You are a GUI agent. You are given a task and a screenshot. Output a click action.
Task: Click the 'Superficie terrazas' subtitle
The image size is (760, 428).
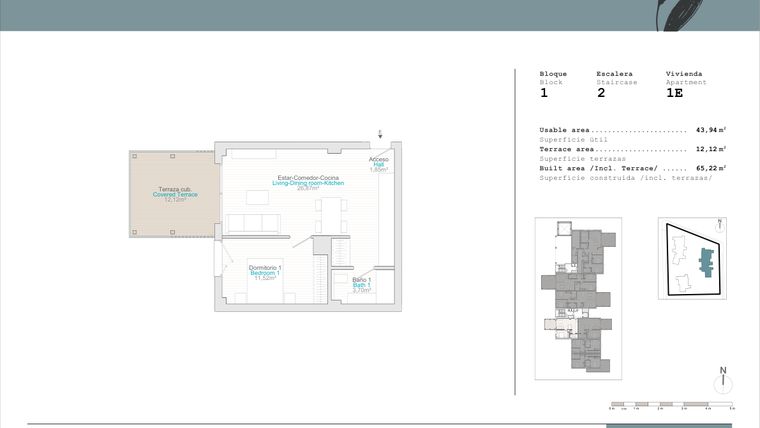pyautogui.click(x=583, y=159)
